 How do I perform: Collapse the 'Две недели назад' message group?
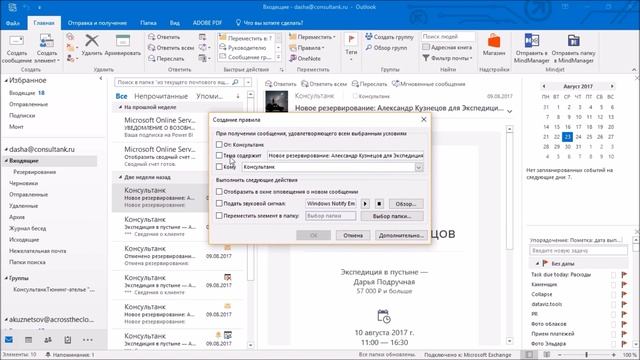click(120, 178)
